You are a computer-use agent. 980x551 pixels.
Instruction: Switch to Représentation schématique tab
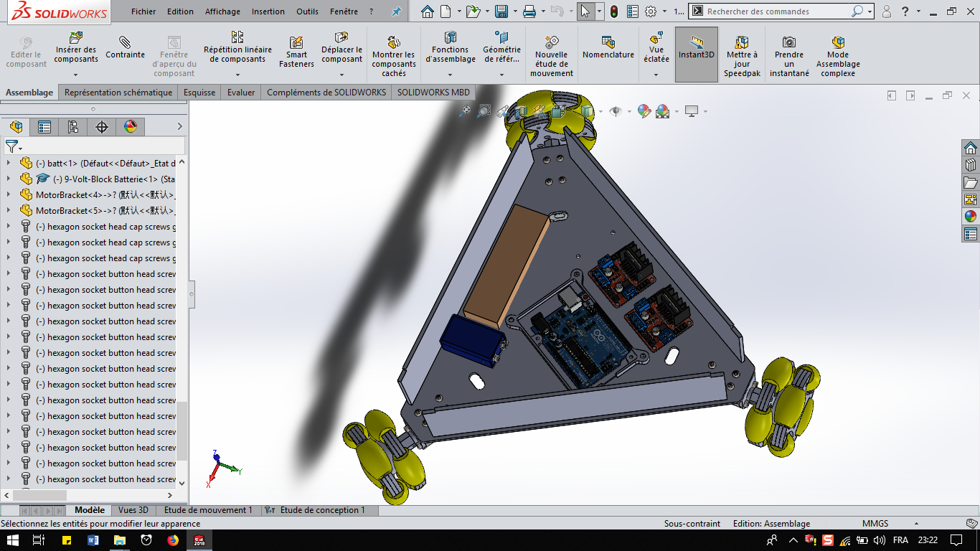pos(118,92)
